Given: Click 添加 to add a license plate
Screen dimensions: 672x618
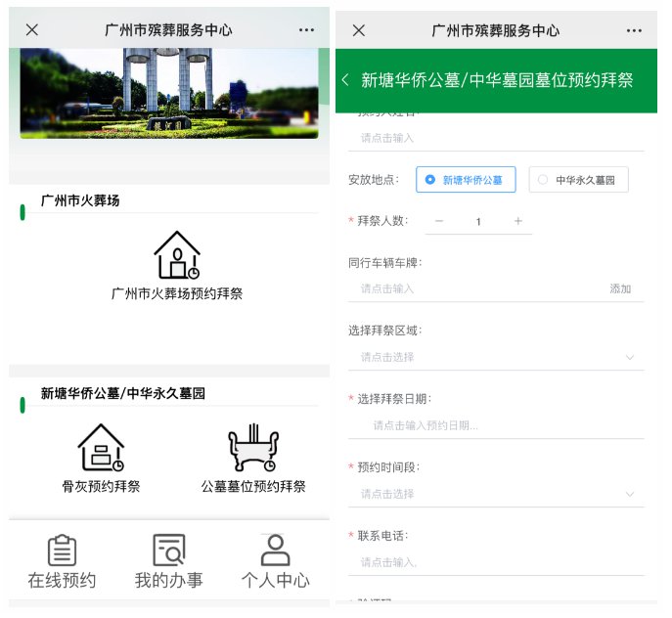Looking at the screenshot, I should [x=620, y=288].
